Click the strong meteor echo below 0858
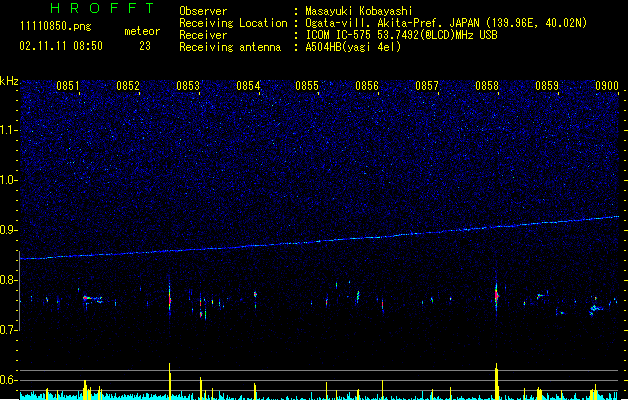 tap(496, 296)
